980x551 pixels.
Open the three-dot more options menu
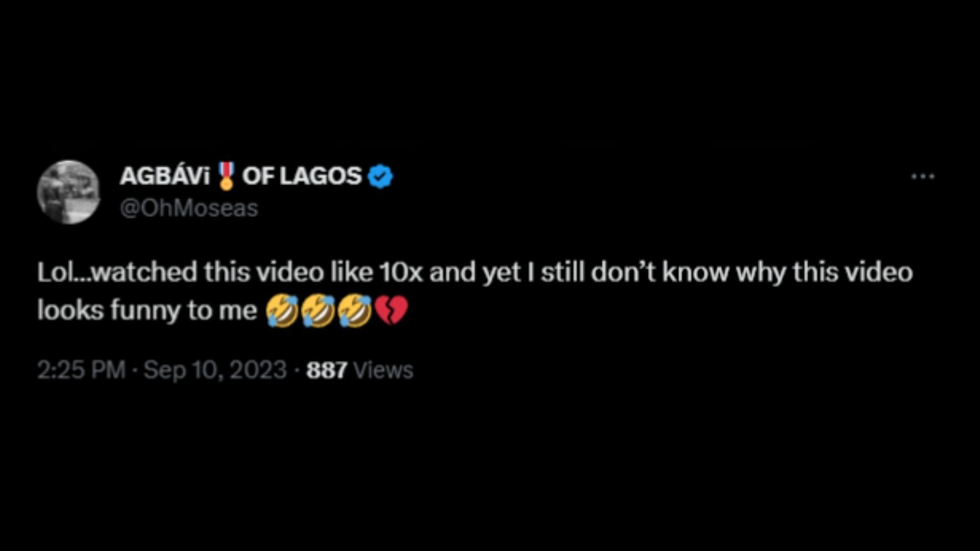(x=923, y=177)
